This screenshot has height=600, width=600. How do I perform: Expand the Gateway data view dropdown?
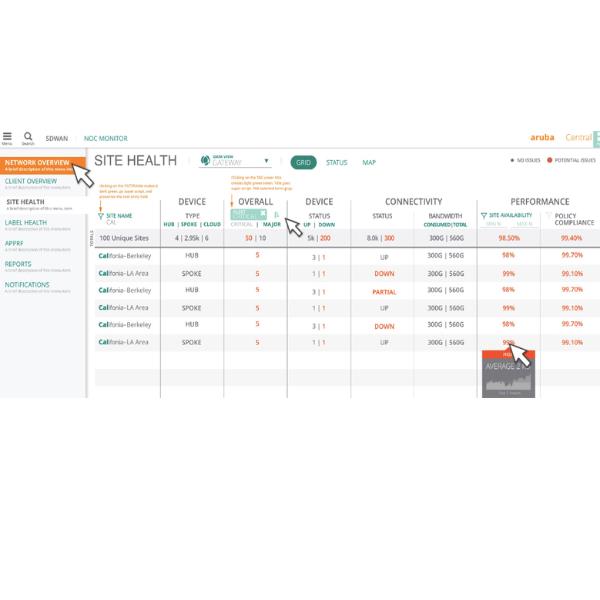266,161
